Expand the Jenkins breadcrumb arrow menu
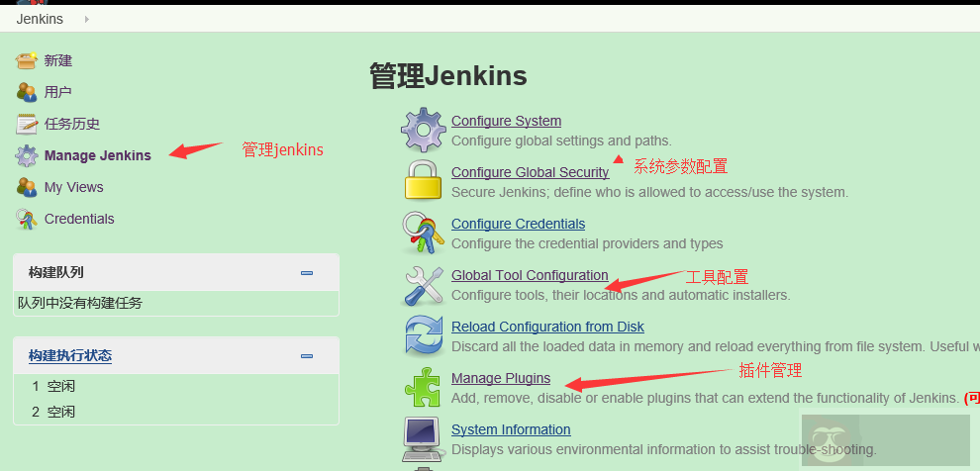This screenshot has height=471, width=980. pyautogui.click(x=86, y=20)
